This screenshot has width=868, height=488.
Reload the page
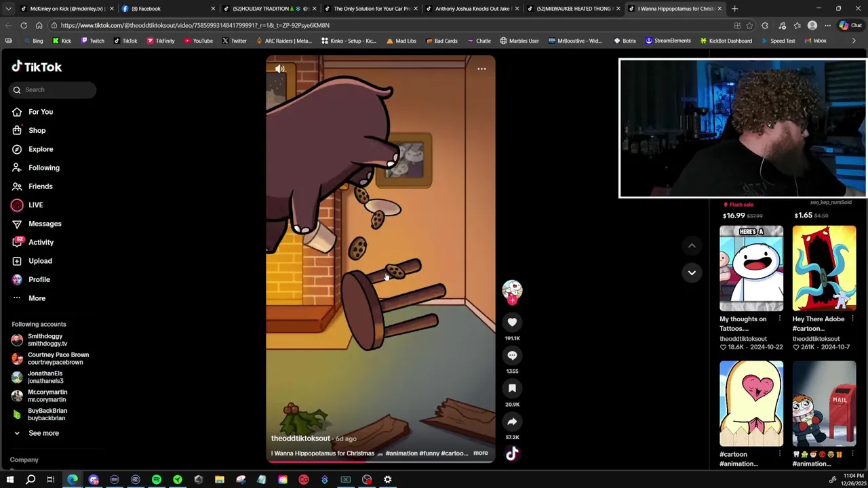click(24, 25)
